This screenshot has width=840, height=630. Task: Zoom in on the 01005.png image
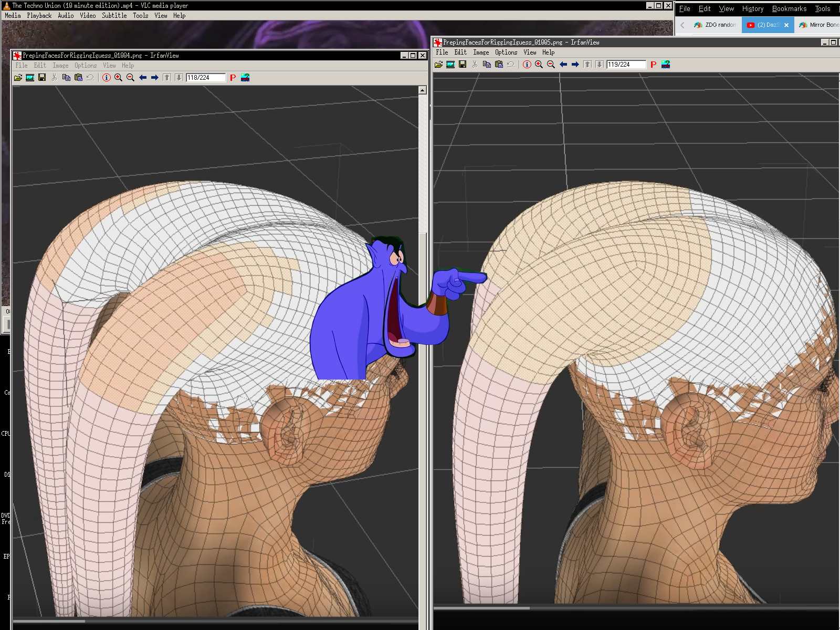(539, 65)
